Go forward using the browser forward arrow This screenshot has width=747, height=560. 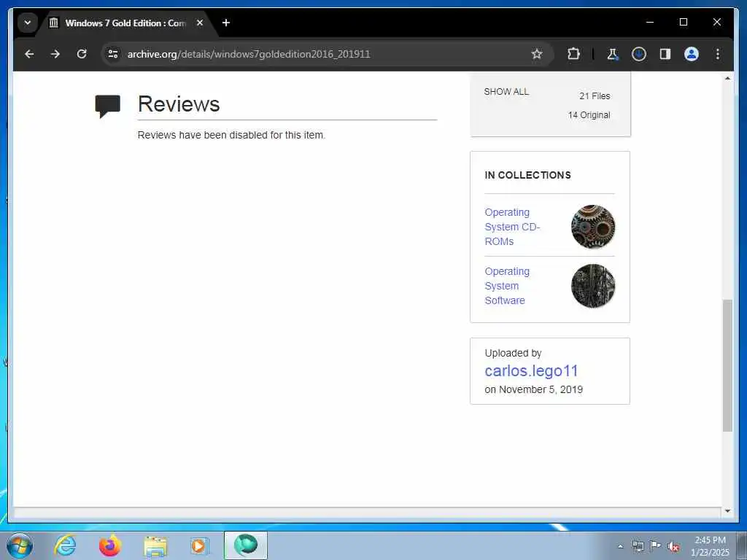[55, 54]
